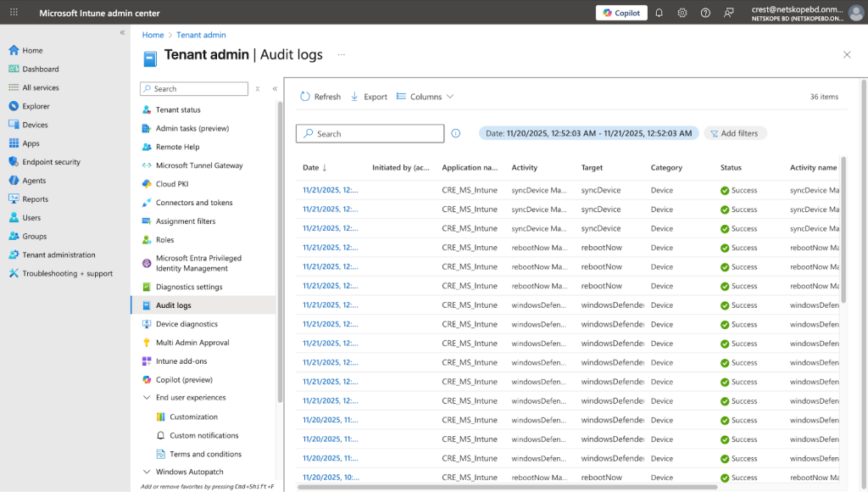Sort by the Date column header
The height and width of the screenshot is (492, 868).
click(315, 167)
